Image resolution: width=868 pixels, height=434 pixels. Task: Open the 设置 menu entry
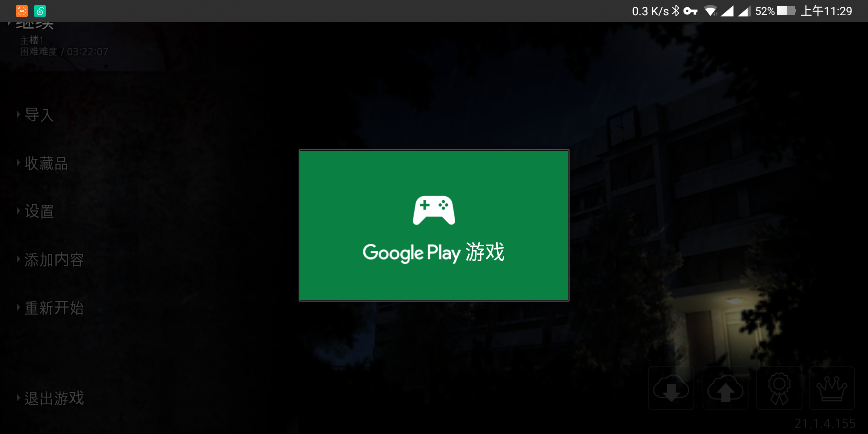39,211
